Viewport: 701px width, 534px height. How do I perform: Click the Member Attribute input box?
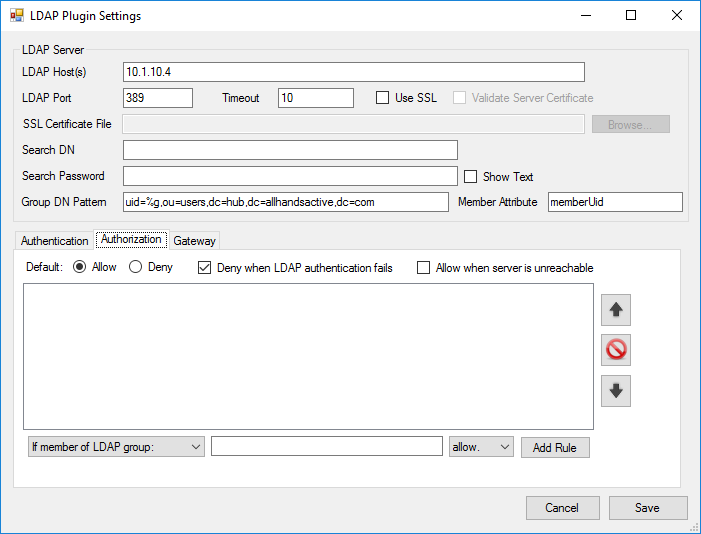(614, 202)
